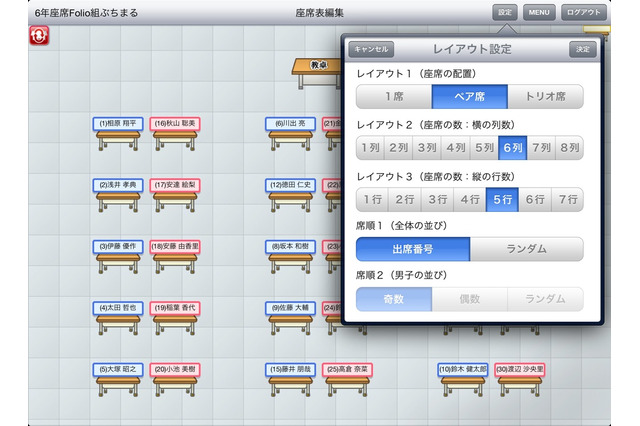The width and height of the screenshot is (640, 426).
Task: Set rows to 3行
Action: click(438, 200)
